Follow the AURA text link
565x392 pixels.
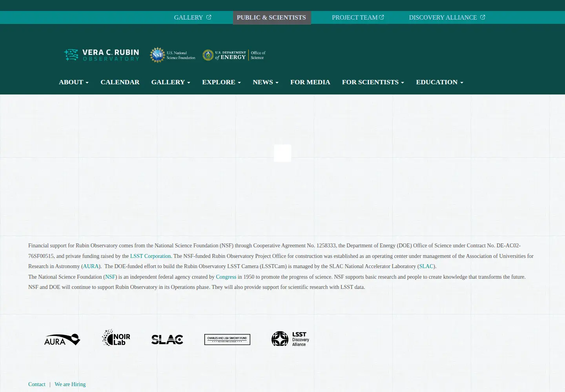91,266
